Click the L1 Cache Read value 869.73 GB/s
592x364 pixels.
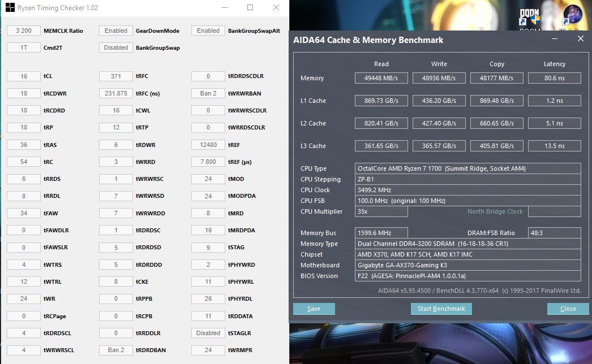tap(381, 101)
